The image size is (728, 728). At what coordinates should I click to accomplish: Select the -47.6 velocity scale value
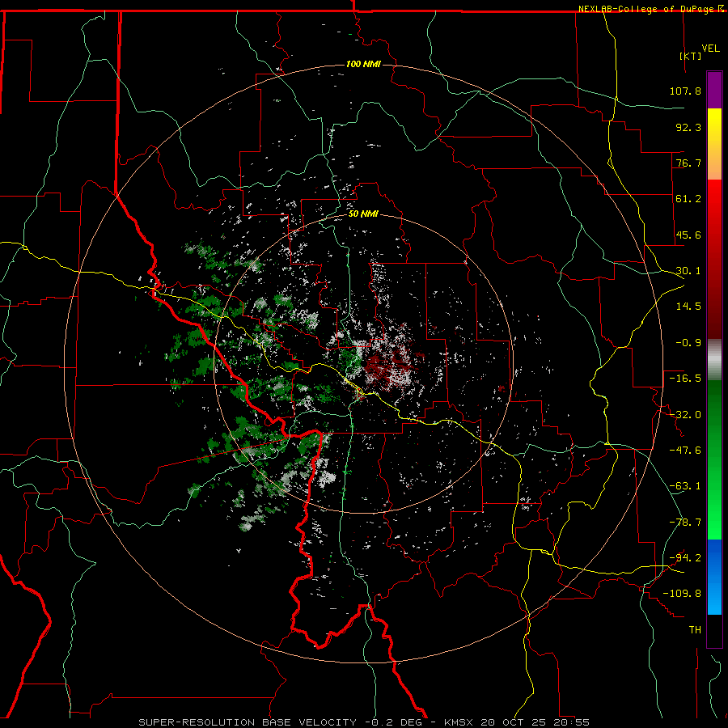685,451
